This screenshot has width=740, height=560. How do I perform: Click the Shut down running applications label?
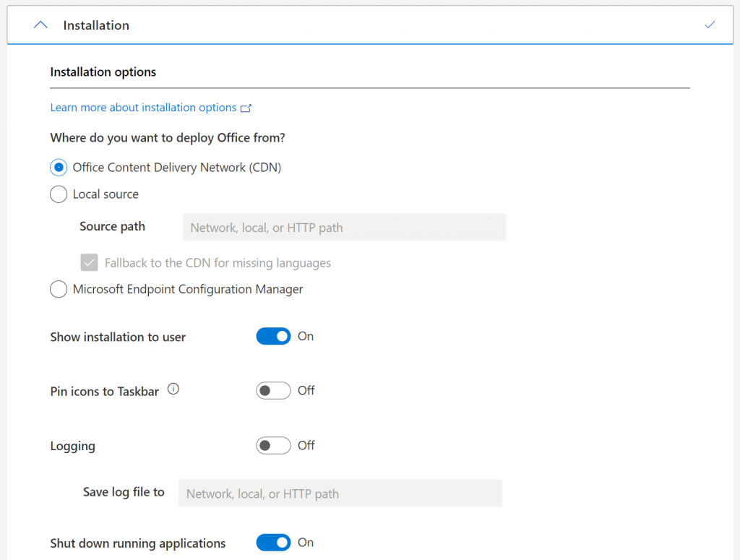tap(138, 543)
